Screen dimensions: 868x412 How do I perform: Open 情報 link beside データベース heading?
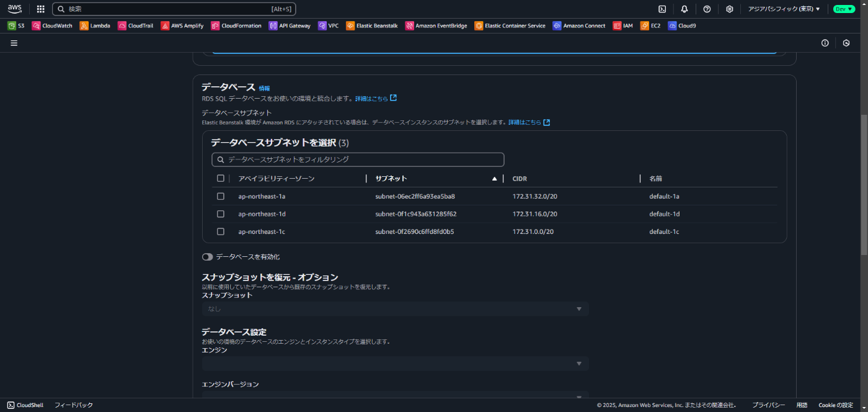coord(264,89)
